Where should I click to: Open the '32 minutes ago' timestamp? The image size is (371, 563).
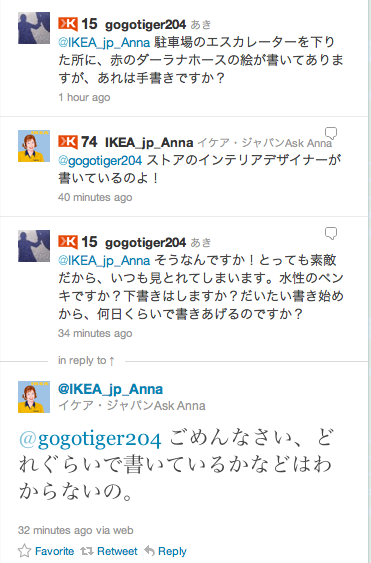[55, 530]
